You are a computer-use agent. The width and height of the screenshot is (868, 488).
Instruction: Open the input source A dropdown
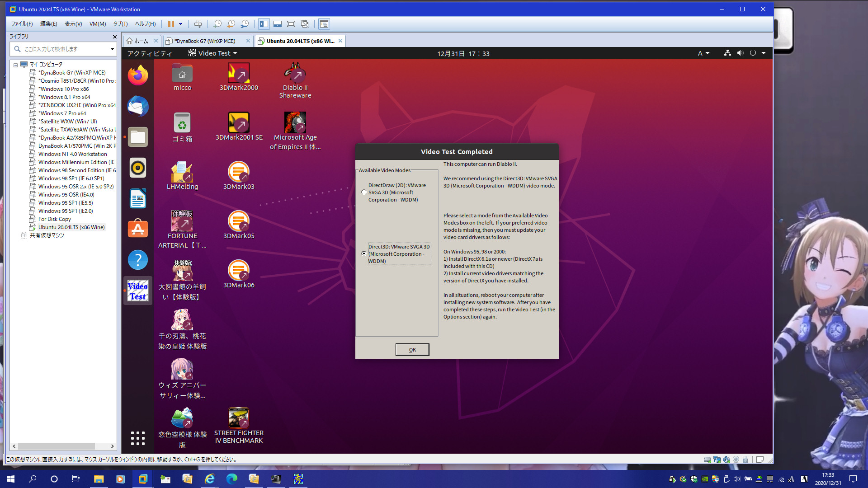pos(703,53)
